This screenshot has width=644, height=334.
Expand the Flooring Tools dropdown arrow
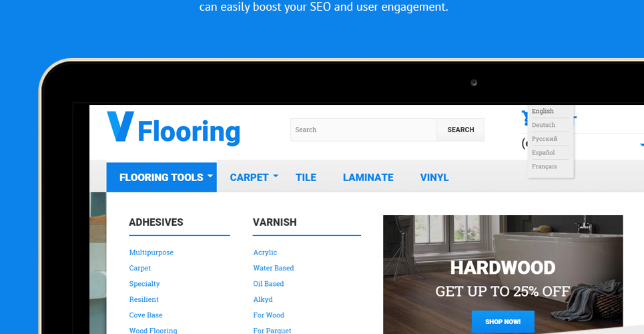click(210, 176)
